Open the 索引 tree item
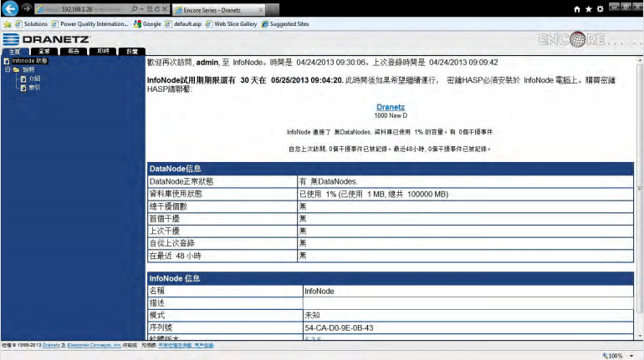Image resolution: width=644 pixels, height=360 pixels. coord(34,88)
